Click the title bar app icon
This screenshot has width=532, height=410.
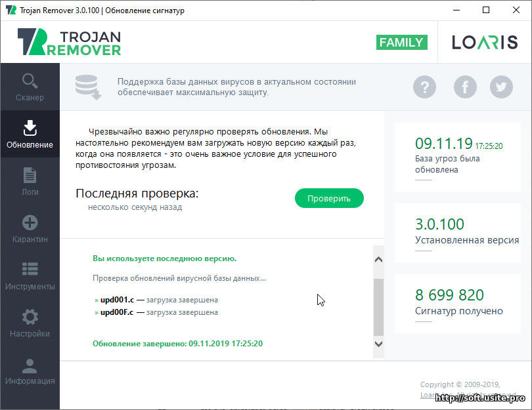click(x=11, y=10)
